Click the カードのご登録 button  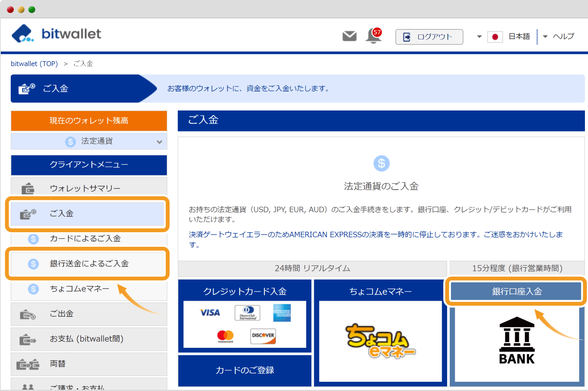(x=245, y=370)
